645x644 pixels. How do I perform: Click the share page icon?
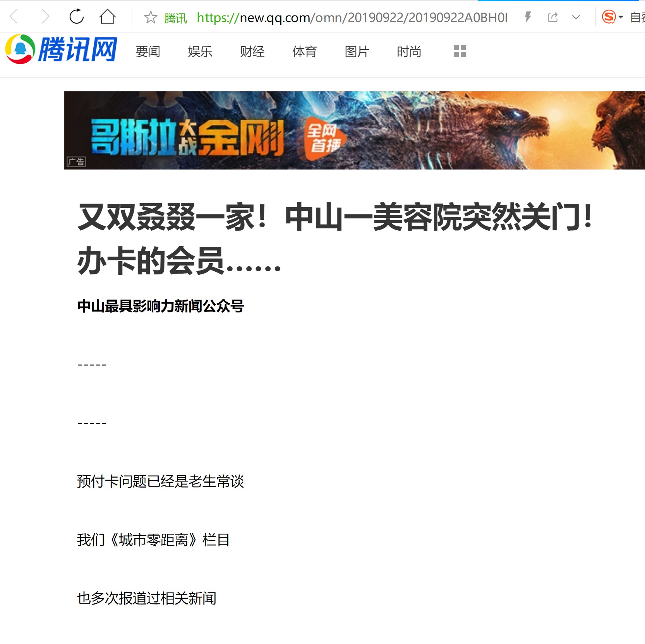coord(553,17)
